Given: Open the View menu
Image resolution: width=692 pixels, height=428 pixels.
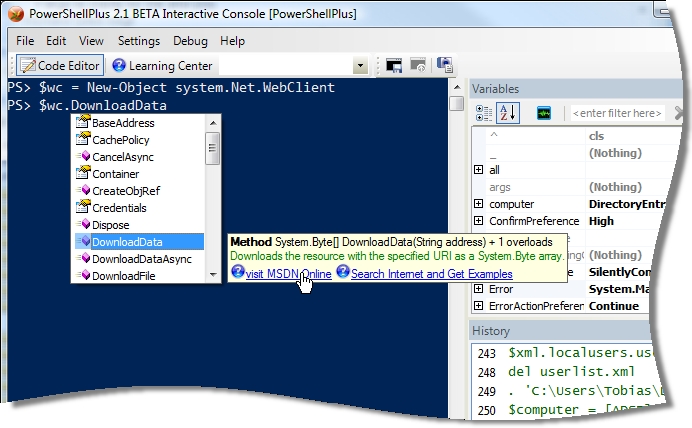Looking at the screenshot, I should pos(91,41).
